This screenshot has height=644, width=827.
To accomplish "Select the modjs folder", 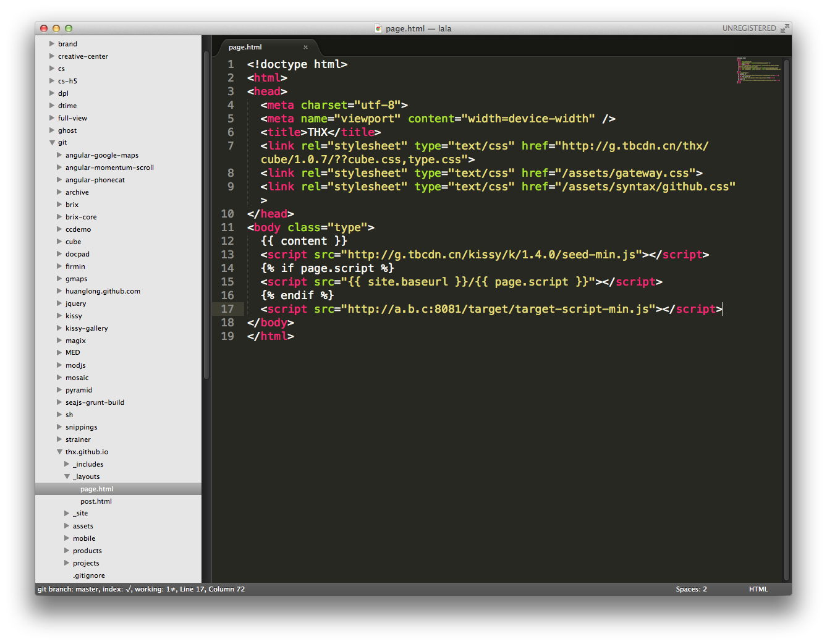I will 75,365.
